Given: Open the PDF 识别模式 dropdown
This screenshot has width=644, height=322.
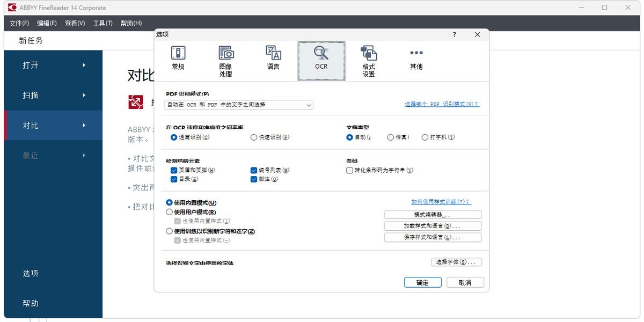Looking at the screenshot, I should coord(309,105).
